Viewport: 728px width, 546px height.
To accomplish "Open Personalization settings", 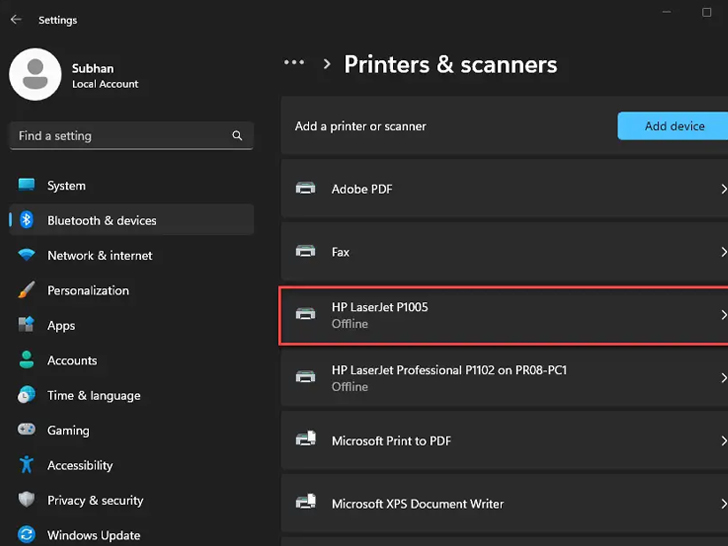I will point(131,290).
